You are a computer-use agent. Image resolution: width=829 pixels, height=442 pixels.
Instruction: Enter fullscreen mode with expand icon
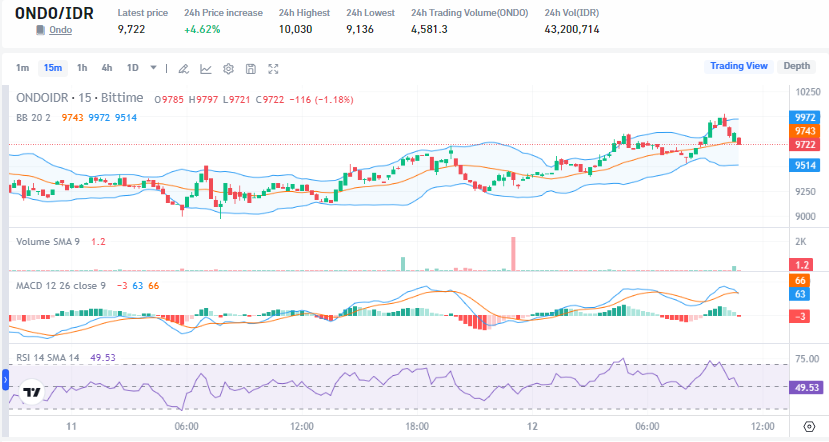273,68
